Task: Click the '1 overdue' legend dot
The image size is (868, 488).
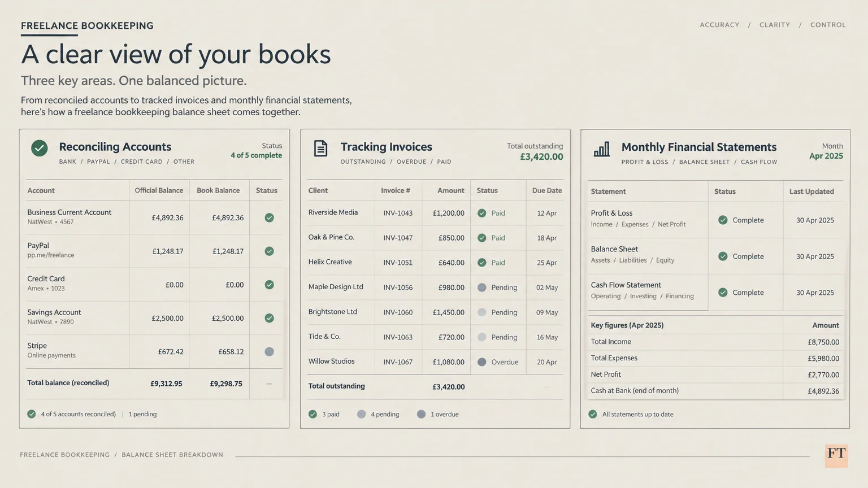Action: pos(421,414)
